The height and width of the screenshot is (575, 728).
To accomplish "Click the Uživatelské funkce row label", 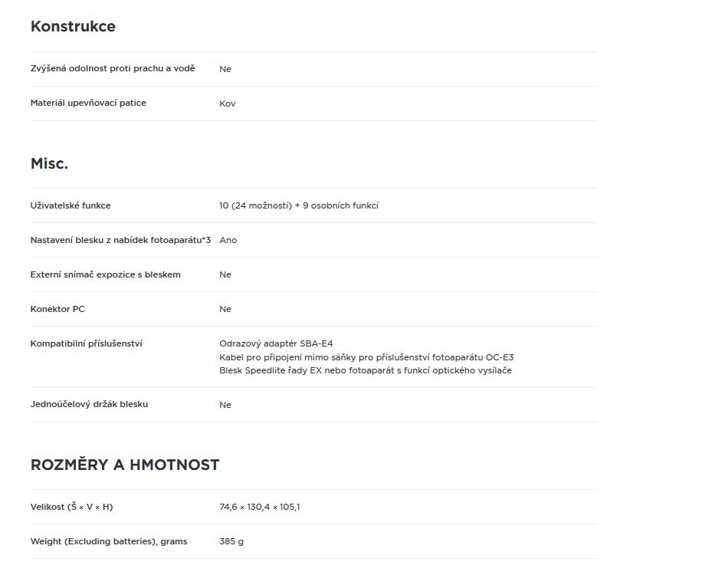I will point(71,205).
